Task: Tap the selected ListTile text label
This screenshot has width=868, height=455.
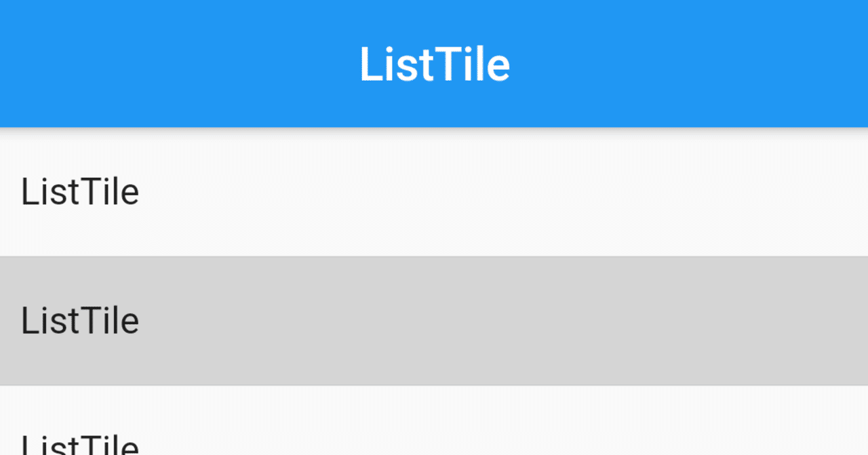Action: coord(79,320)
